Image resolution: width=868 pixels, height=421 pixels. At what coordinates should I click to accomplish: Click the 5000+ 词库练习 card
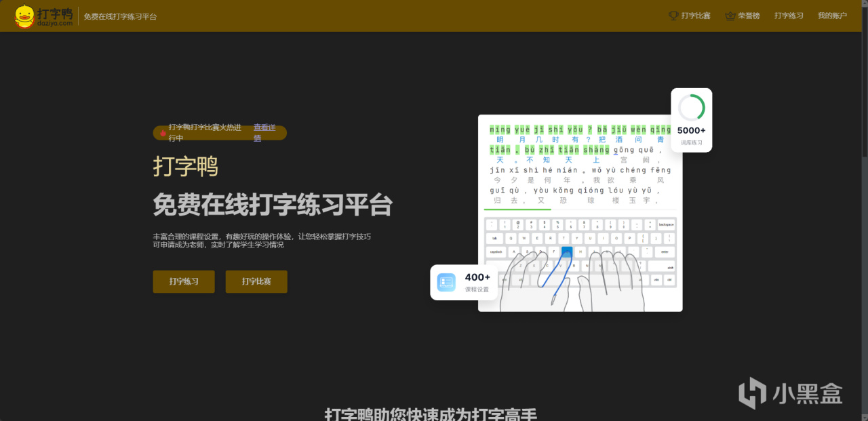point(692,120)
